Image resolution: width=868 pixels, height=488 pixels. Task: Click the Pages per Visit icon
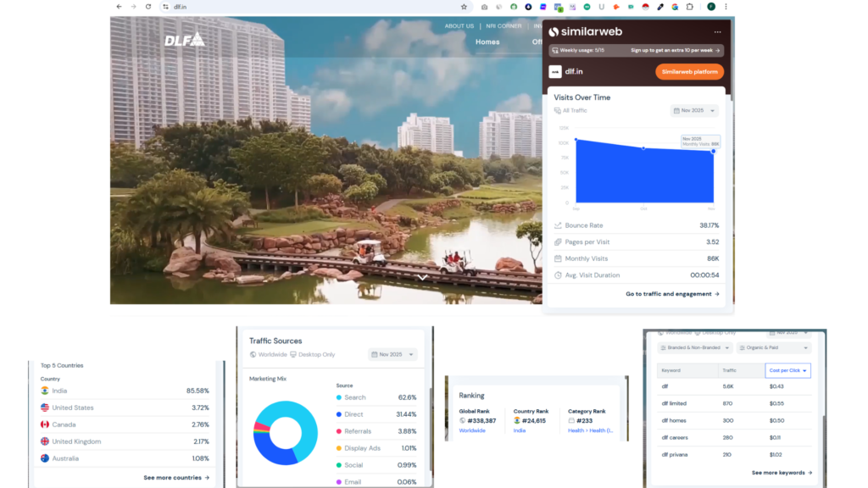pos(558,241)
